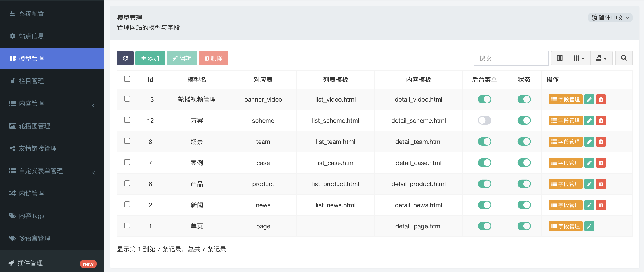Sort by the Id column header
Image resolution: width=644 pixels, height=272 pixels.
click(x=150, y=80)
